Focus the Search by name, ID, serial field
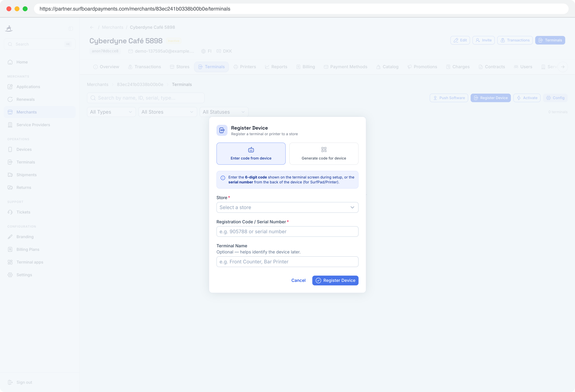575x392 pixels. click(x=146, y=98)
